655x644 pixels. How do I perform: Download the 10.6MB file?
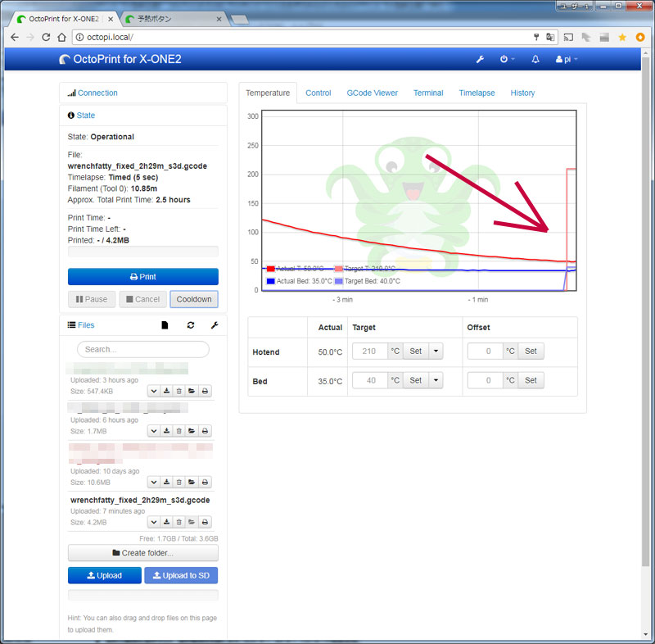(166, 483)
